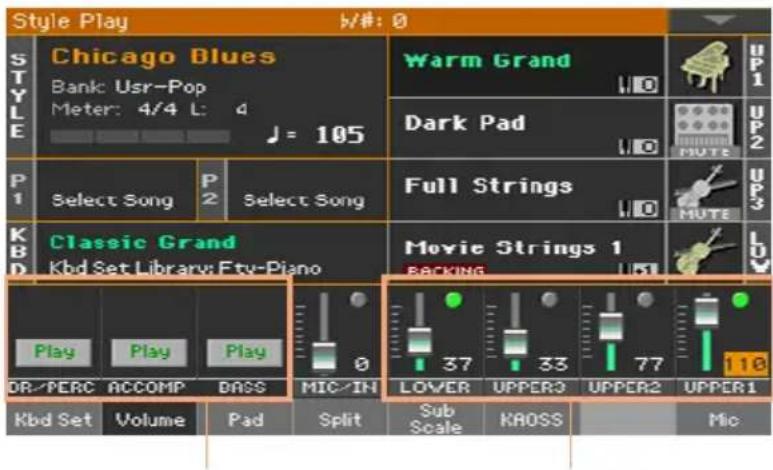773x470 pixels.
Task: Click the MIC/IN volume value 0
Action: [x=361, y=364]
